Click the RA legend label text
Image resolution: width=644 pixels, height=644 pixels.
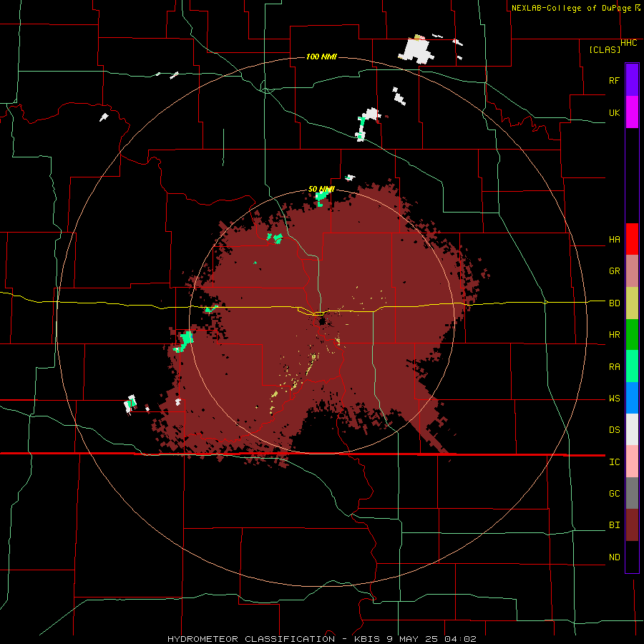614,367
